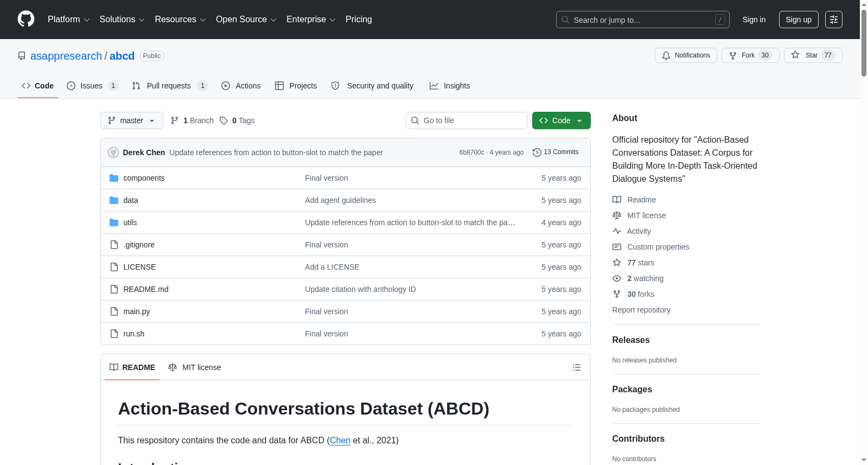Image resolution: width=868 pixels, height=465 pixels.
Task: Click the star icon next to 77 stars
Action: [617, 263]
